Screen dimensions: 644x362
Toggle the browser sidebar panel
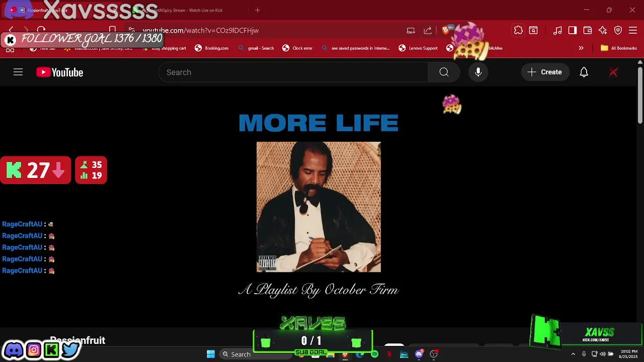(573, 30)
